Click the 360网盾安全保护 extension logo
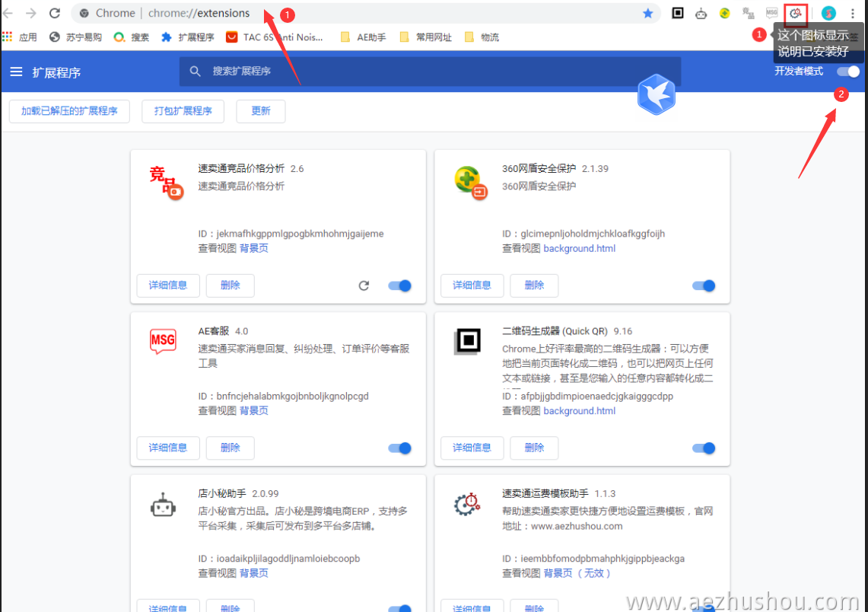868x612 pixels. (x=471, y=182)
